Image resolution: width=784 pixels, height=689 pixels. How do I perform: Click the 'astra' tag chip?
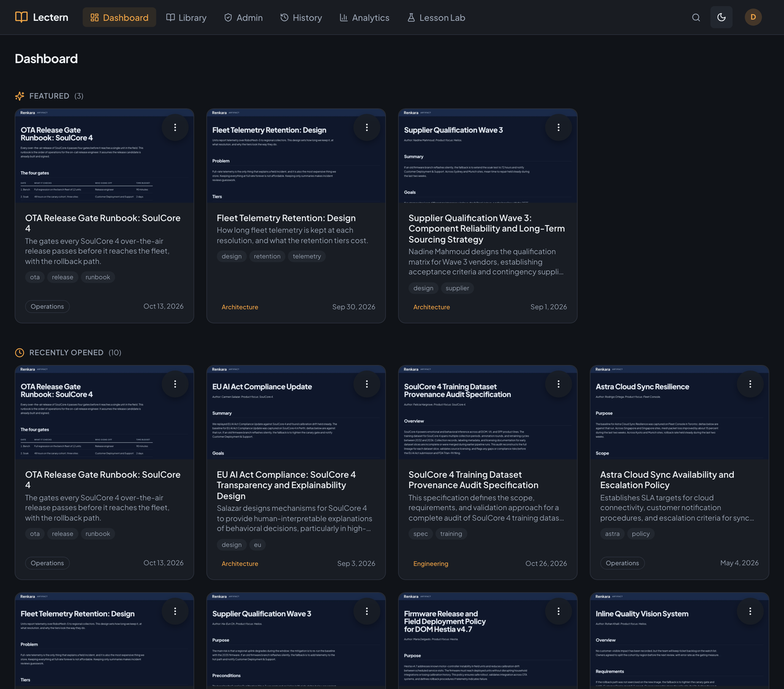coord(612,534)
